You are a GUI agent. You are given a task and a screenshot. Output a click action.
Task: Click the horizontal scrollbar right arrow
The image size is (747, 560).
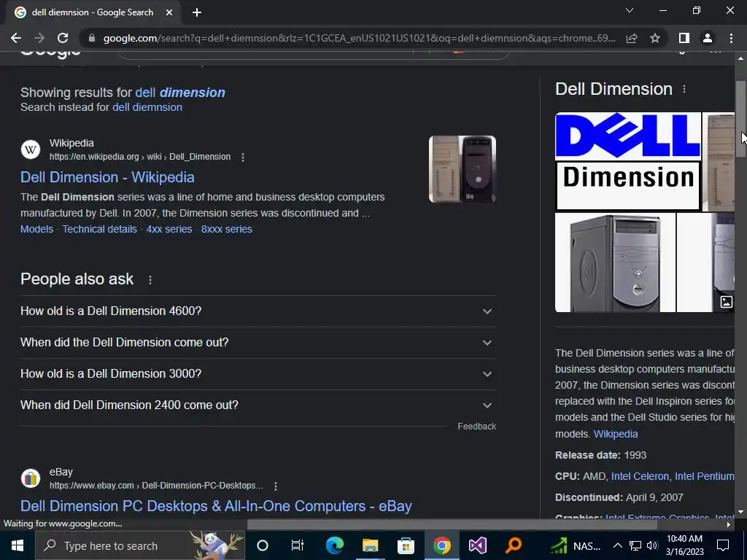tap(729, 524)
